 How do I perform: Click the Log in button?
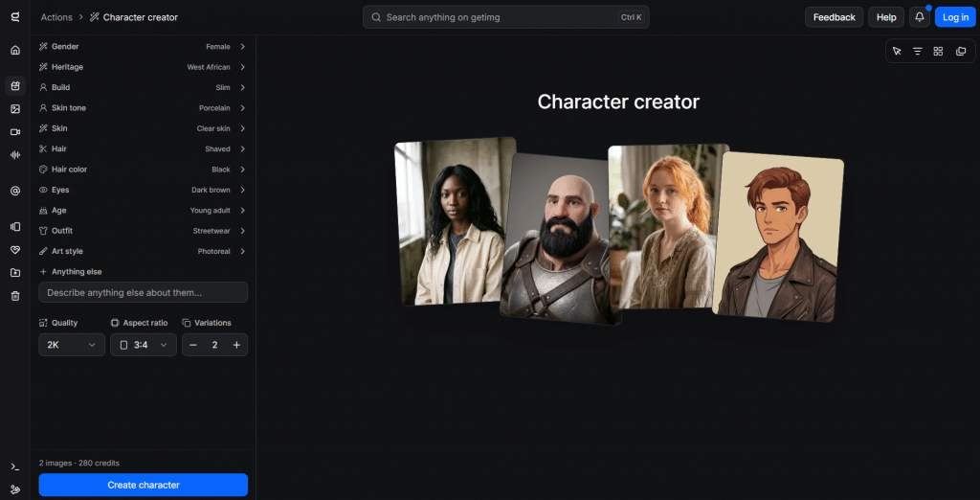(956, 17)
